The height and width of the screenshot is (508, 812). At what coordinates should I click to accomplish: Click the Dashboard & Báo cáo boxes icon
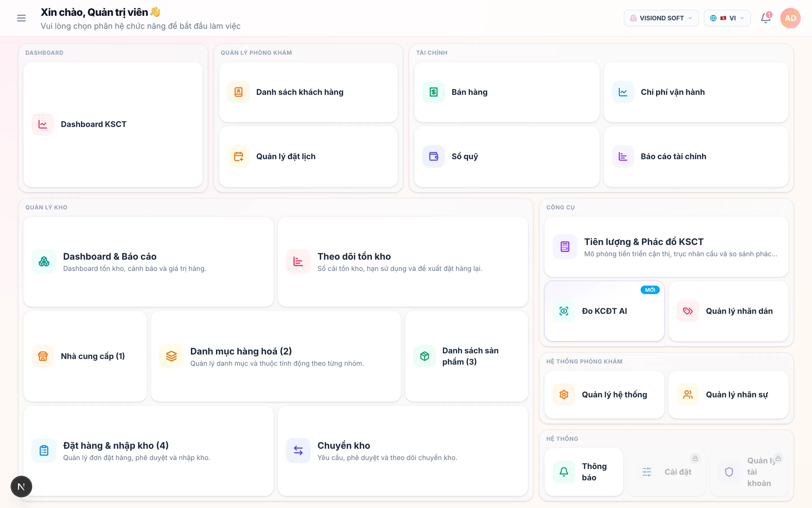click(x=44, y=261)
